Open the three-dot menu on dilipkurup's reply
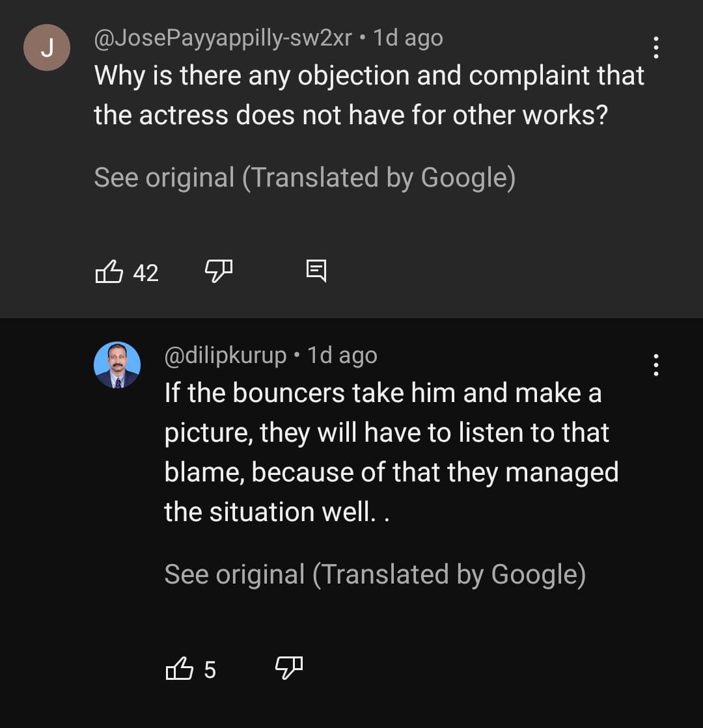703x728 pixels. [x=655, y=365]
